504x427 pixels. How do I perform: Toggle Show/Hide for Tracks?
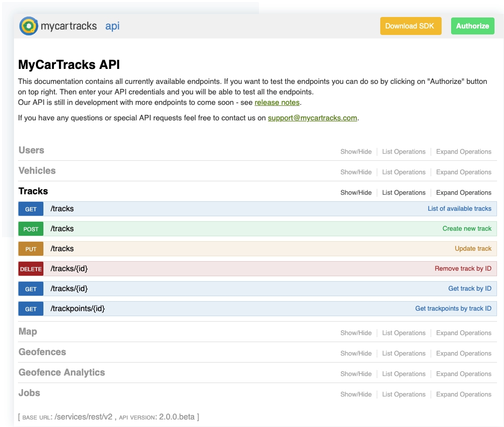356,192
